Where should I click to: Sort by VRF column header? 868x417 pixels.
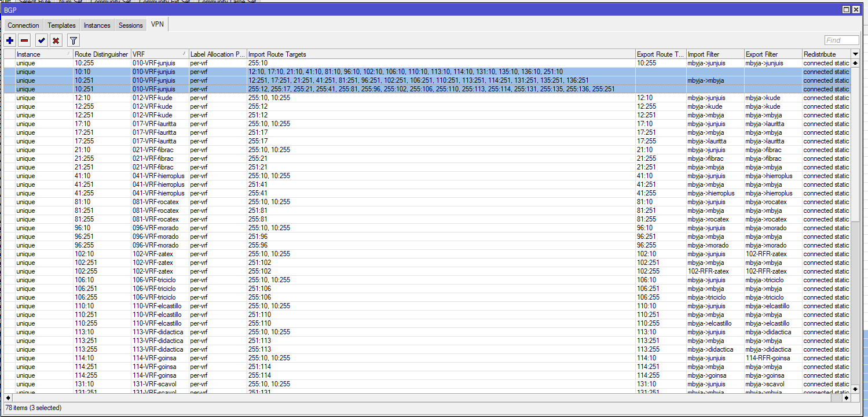159,54
